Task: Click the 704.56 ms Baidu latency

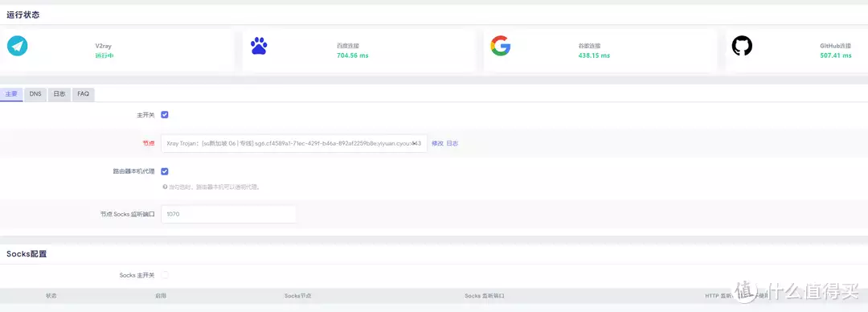Action: (x=352, y=55)
